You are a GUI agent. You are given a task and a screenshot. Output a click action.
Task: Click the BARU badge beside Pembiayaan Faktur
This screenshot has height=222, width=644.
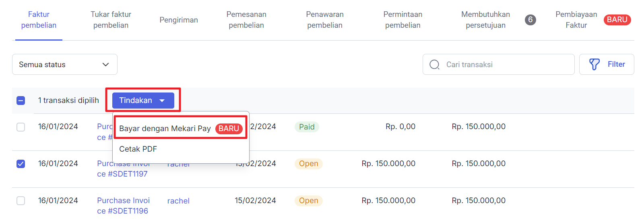[x=617, y=20]
